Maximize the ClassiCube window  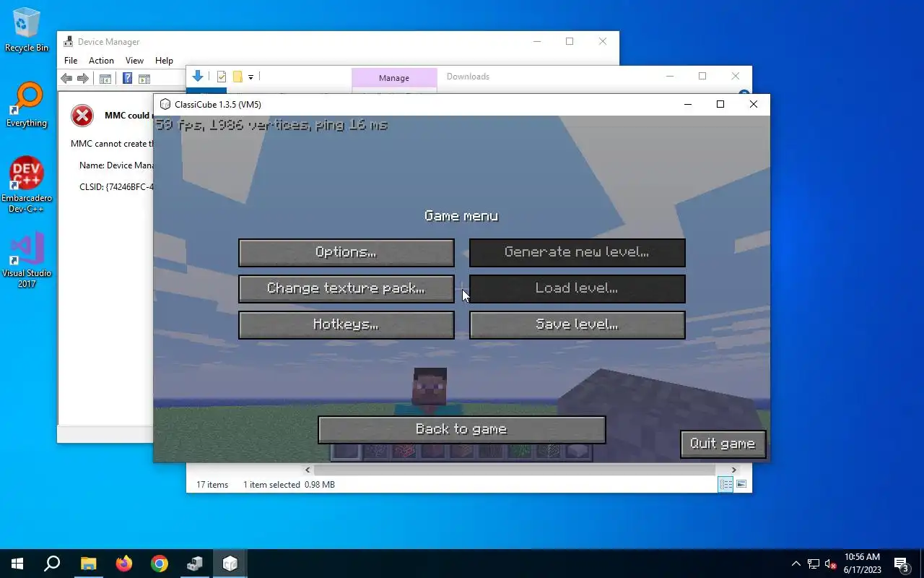(x=720, y=104)
